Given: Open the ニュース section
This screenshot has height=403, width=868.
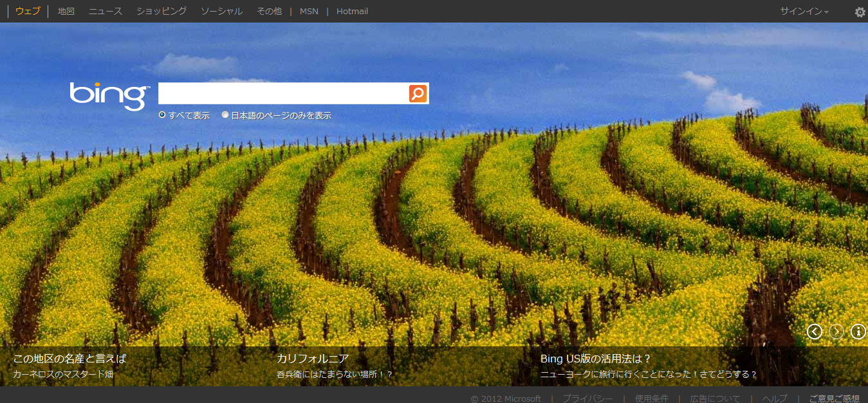Looking at the screenshot, I should pyautogui.click(x=106, y=12).
